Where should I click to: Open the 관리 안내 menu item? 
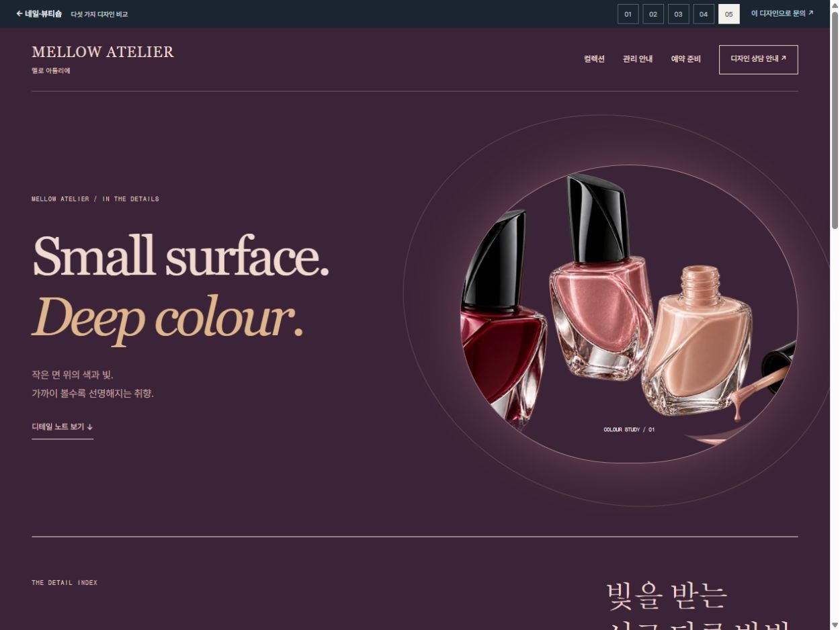(638, 59)
